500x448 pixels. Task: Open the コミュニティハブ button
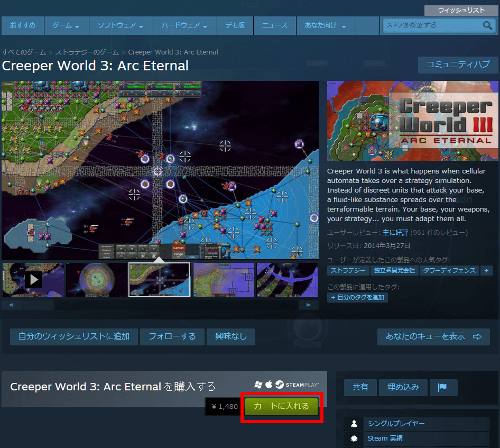458,65
